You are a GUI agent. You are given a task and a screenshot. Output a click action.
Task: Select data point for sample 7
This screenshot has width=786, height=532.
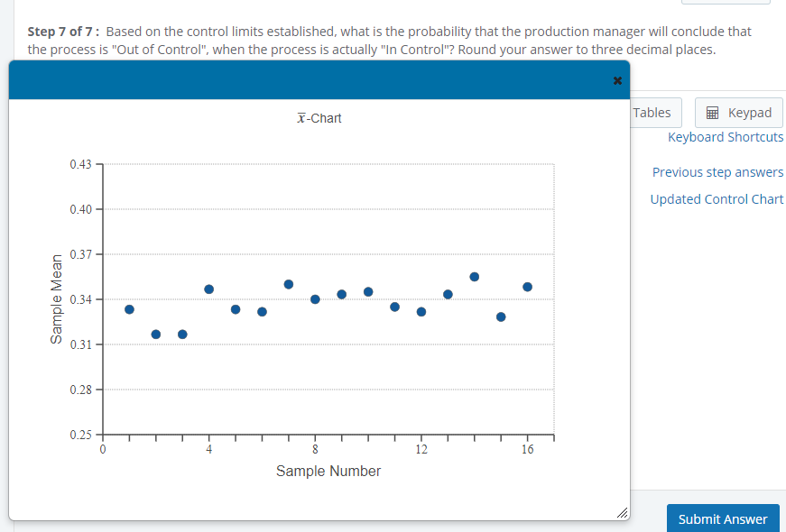coord(289,284)
